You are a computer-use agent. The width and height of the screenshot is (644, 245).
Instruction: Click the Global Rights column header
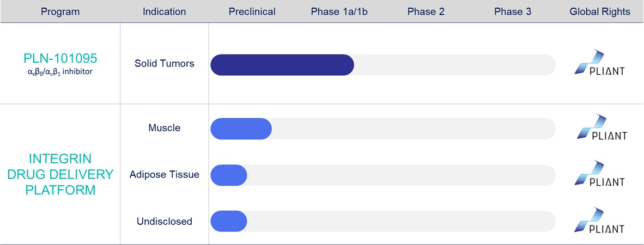click(x=600, y=11)
